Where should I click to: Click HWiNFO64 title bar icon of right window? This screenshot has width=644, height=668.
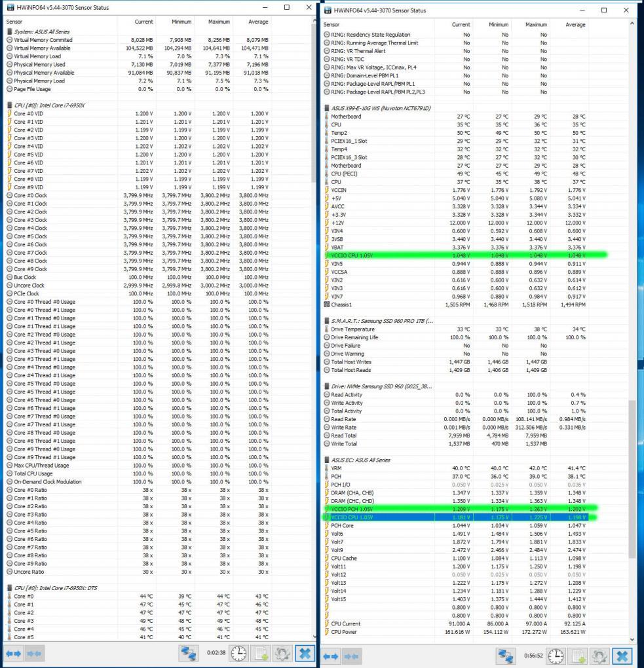pos(328,10)
